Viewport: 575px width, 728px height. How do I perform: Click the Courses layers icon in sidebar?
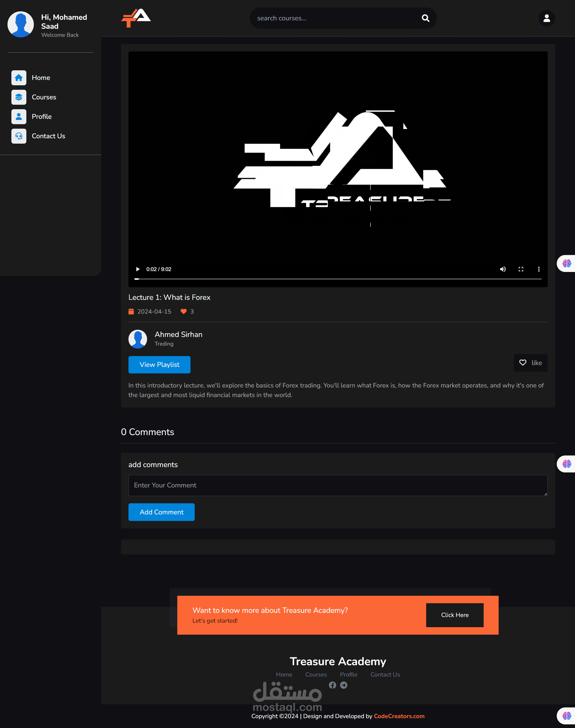coord(19,97)
